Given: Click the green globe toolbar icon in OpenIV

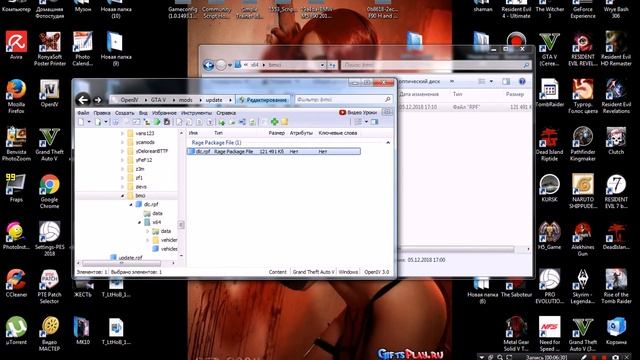Looking at the screenshot, I should coord(157,122).
